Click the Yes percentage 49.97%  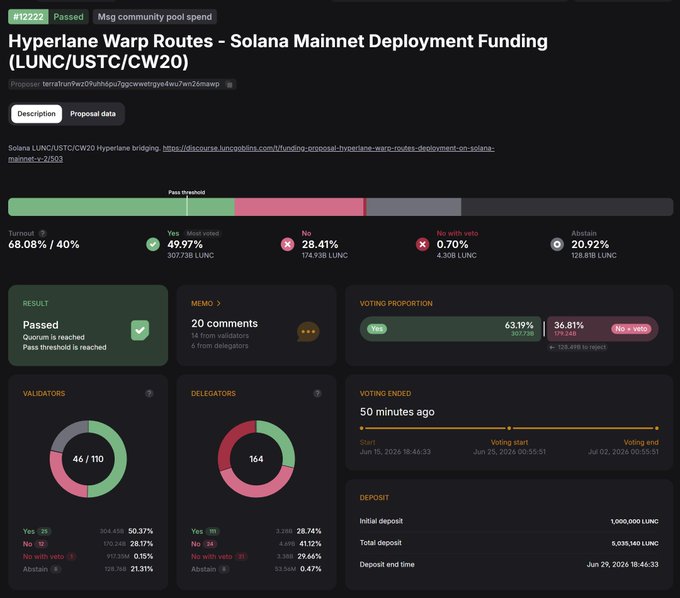point(185,244)
